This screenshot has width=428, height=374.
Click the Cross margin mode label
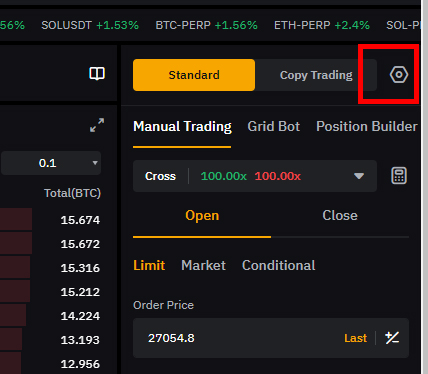(160, 176)
